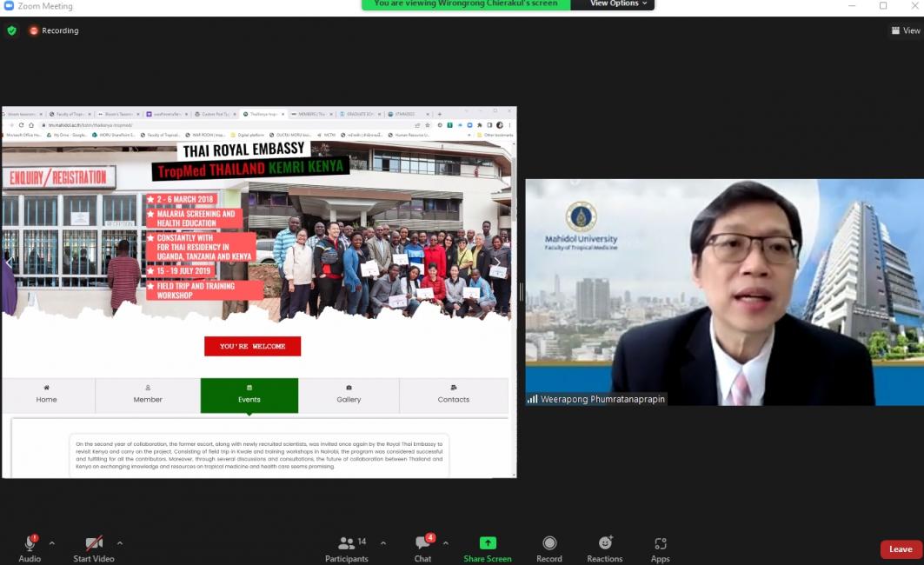Unmute the microphone using Audio icon

tap(30, 548)
